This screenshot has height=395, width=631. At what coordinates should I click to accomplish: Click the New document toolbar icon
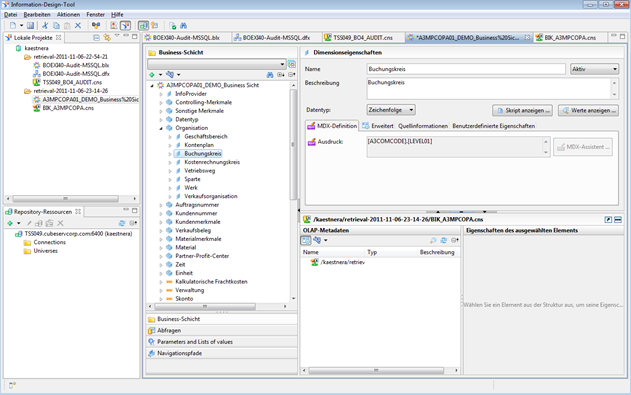tap(12, 26)
